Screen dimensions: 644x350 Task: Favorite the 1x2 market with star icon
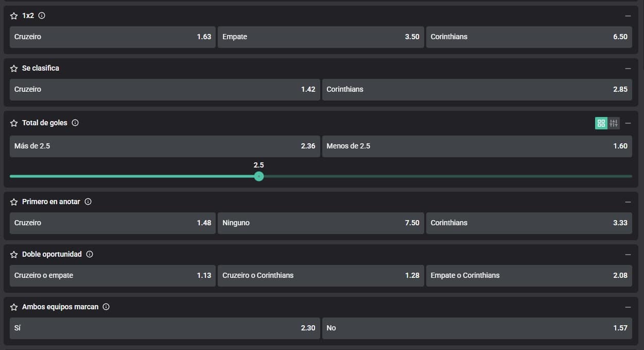(x=14, y=16)
